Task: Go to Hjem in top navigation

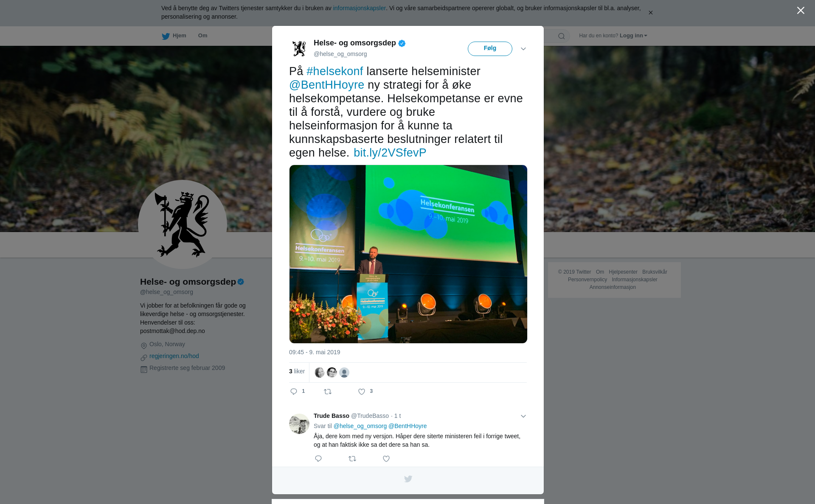Action: tap(179, 36)
